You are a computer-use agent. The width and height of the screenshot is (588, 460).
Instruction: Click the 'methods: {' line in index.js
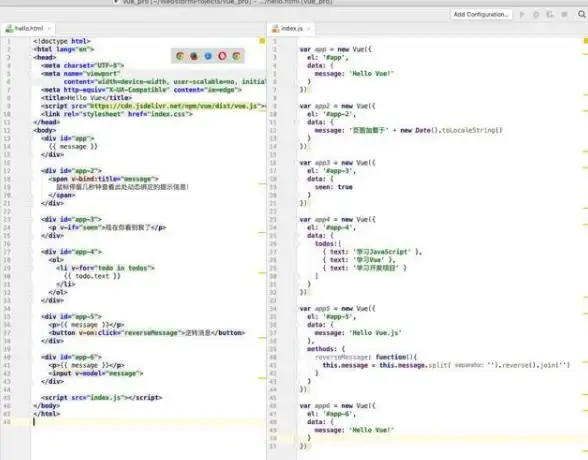[x=326, y=349]
